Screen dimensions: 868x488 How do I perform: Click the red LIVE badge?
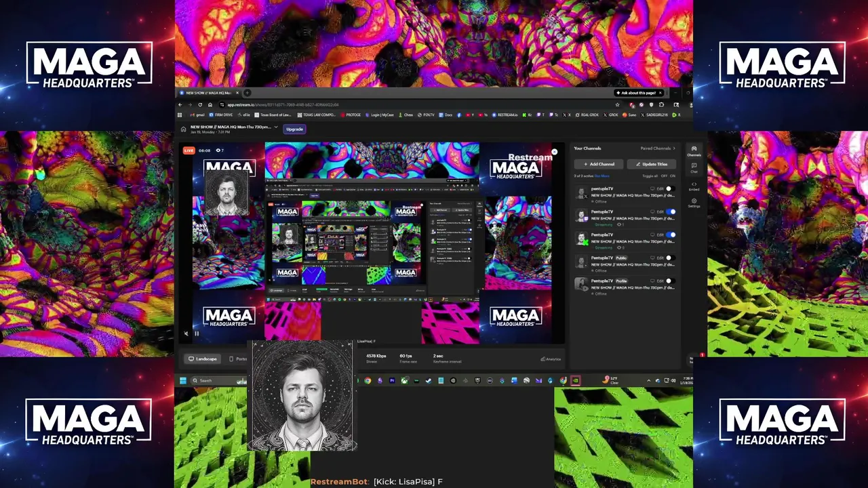pos(189,150)
